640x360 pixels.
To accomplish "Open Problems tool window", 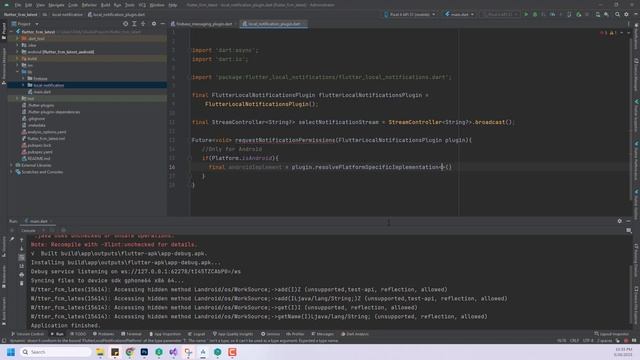I will point(103,334).
